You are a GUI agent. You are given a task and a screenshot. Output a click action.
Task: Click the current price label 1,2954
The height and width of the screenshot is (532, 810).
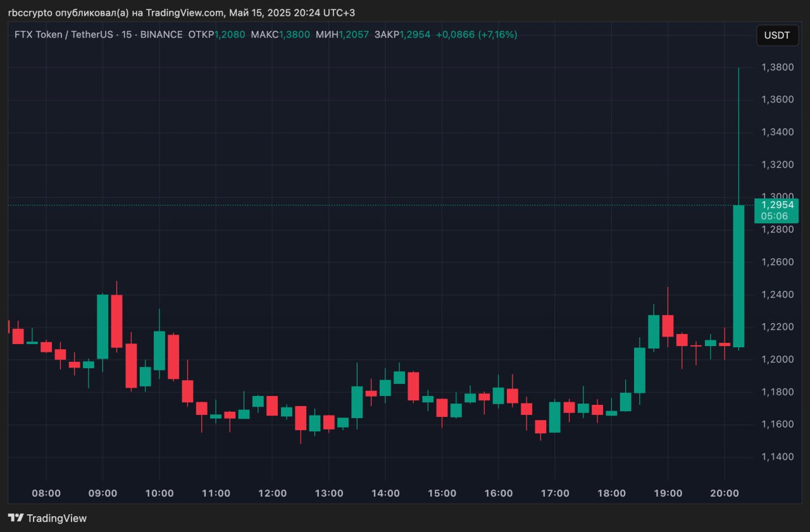[x=777, y=205]
